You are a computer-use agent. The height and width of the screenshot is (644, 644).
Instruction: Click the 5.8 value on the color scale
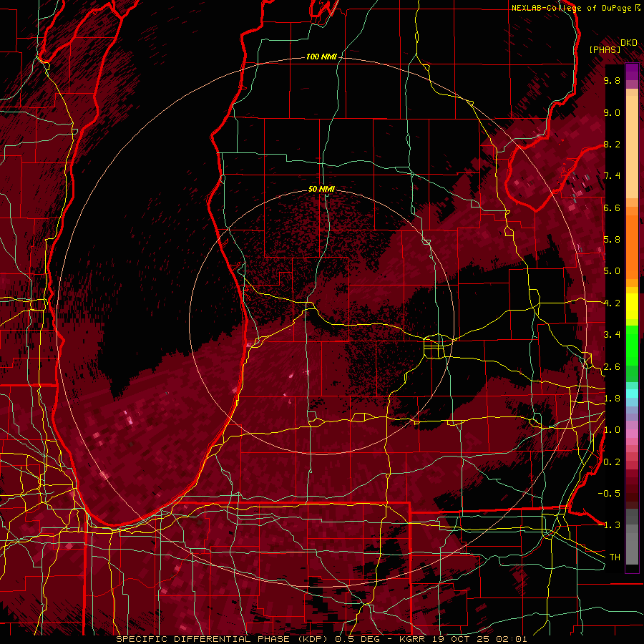point(612,240)
